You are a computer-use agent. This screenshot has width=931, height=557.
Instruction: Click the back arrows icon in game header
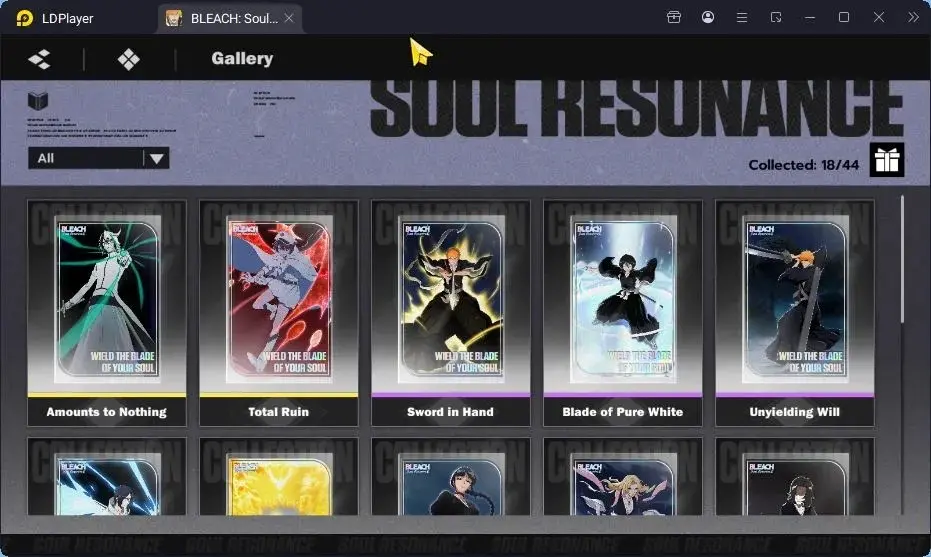(39, 59)
